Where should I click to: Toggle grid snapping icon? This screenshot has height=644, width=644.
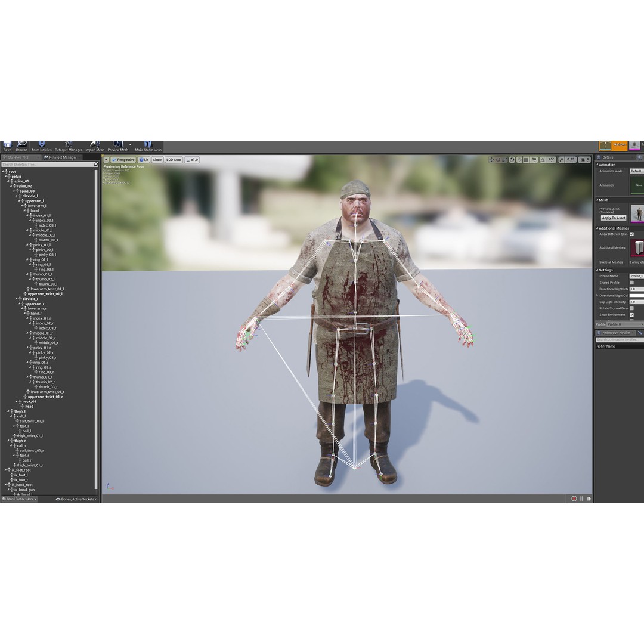click(526, 160)
